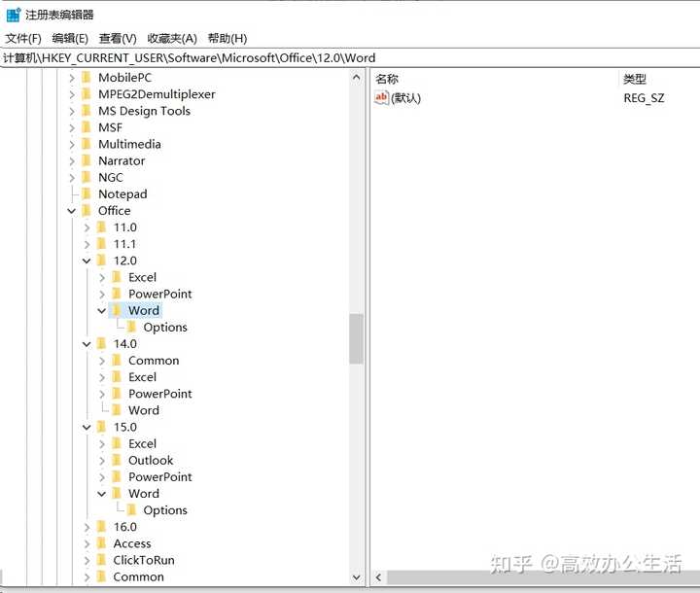The image size is (700, 593).
Task: Expand the 11.0 key
Action: pyautogui.click(x=87, y=227)
